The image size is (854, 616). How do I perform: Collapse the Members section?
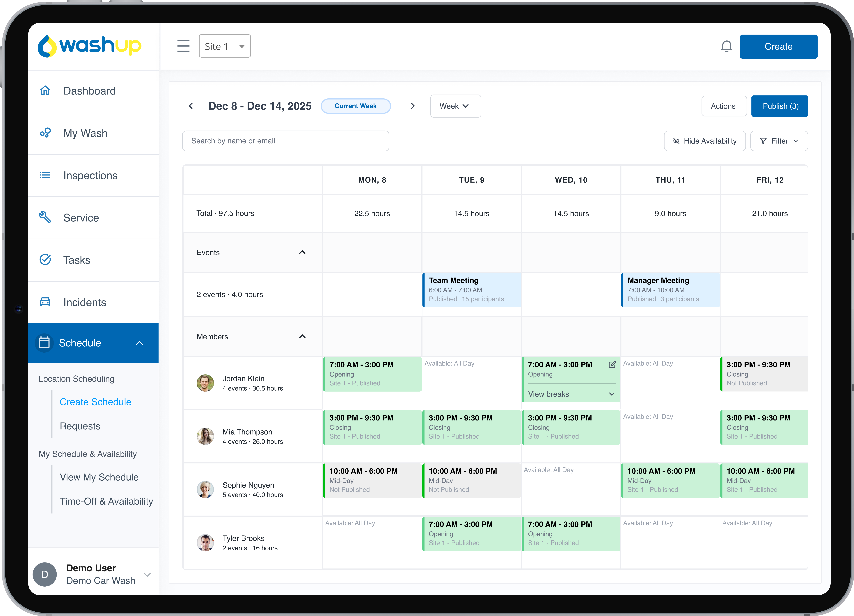pos(302,336)
